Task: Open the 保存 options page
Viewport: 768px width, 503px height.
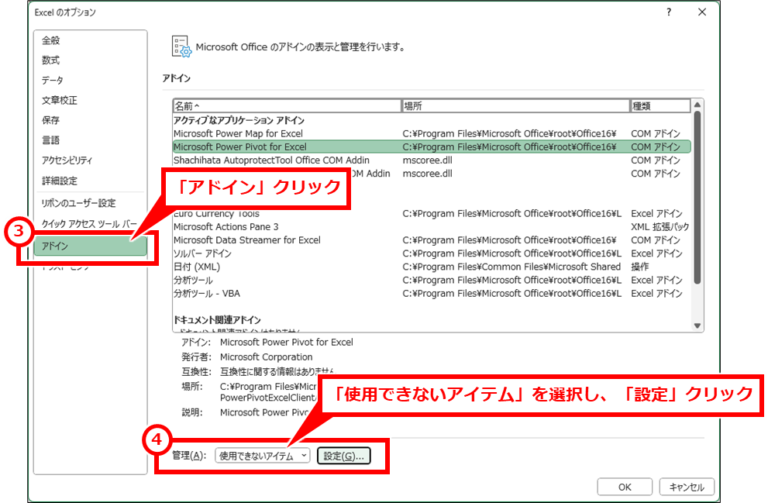Action: pos(90,120)
